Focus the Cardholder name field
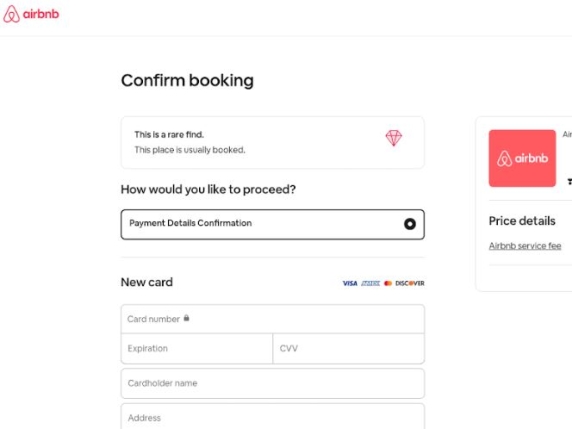 coord(273,383)
